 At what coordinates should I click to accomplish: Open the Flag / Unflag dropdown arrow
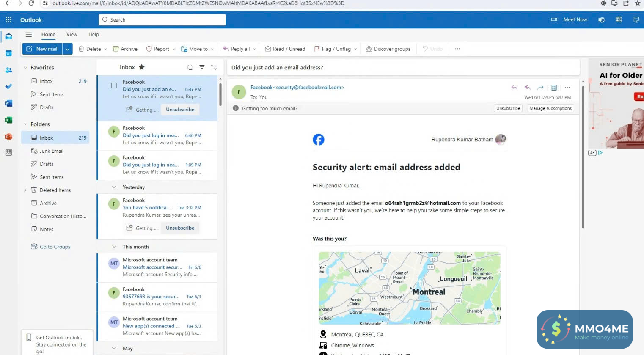pos(355,49)
